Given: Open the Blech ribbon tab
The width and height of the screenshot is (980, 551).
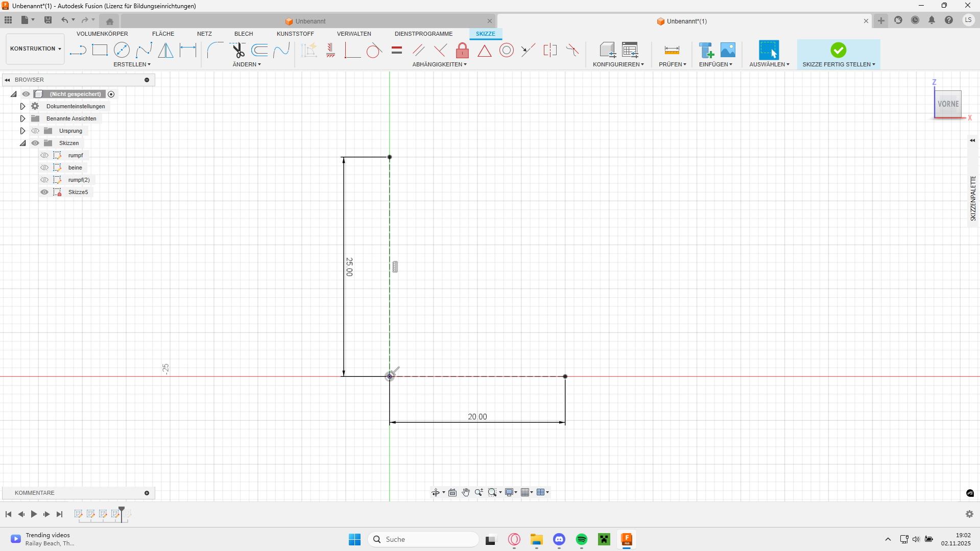Looking at the screenshot, I should (x=243, y=34).
